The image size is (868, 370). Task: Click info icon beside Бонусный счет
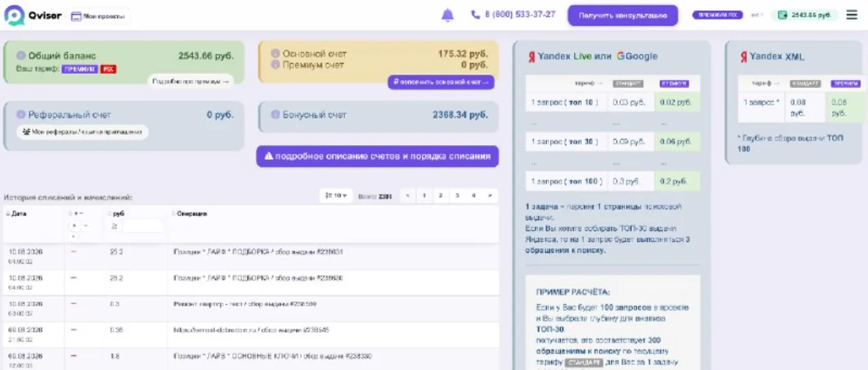pyautogui.click(x=275, y=115)
